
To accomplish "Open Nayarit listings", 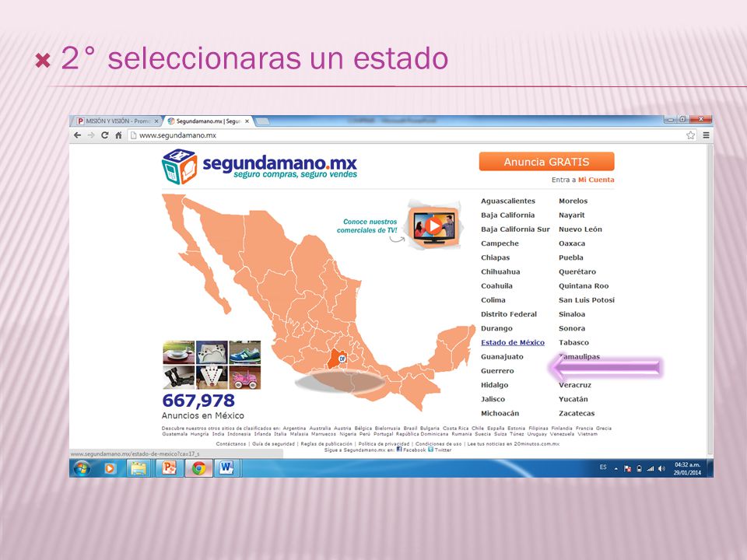I will 572,215.
